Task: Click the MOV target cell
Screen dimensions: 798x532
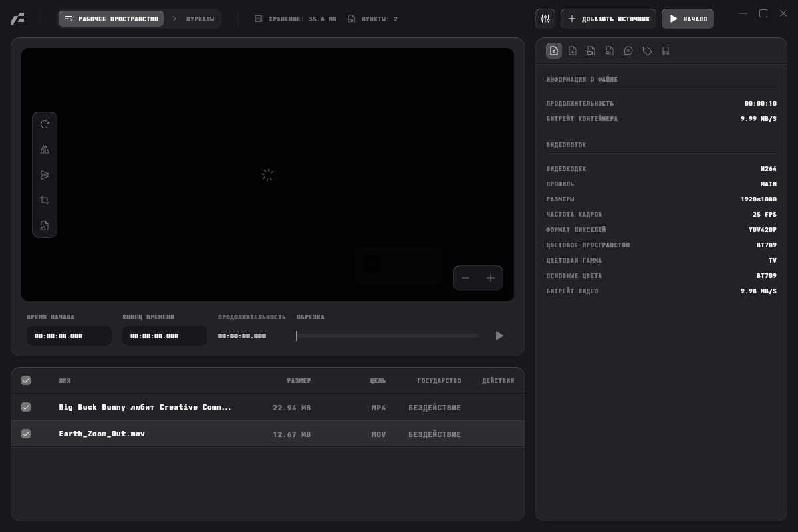Action: pyautogui.click(x=378, y=434)
